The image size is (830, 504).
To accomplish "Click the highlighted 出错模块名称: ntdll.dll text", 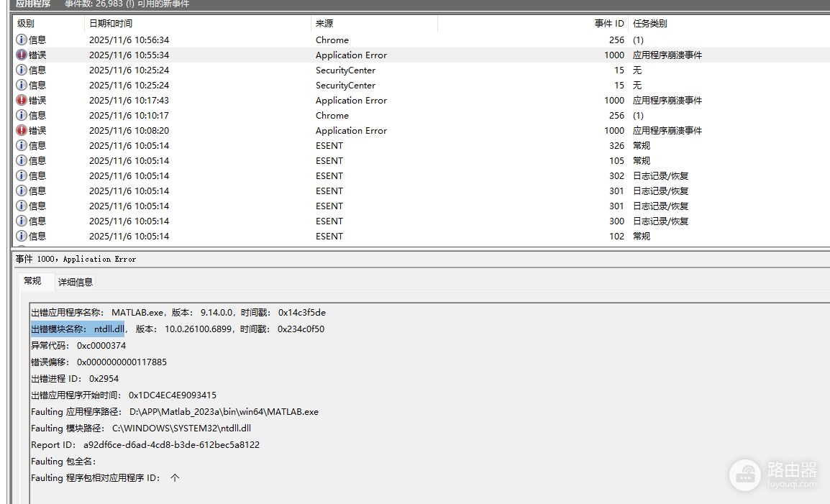I will tap(78, 329).
